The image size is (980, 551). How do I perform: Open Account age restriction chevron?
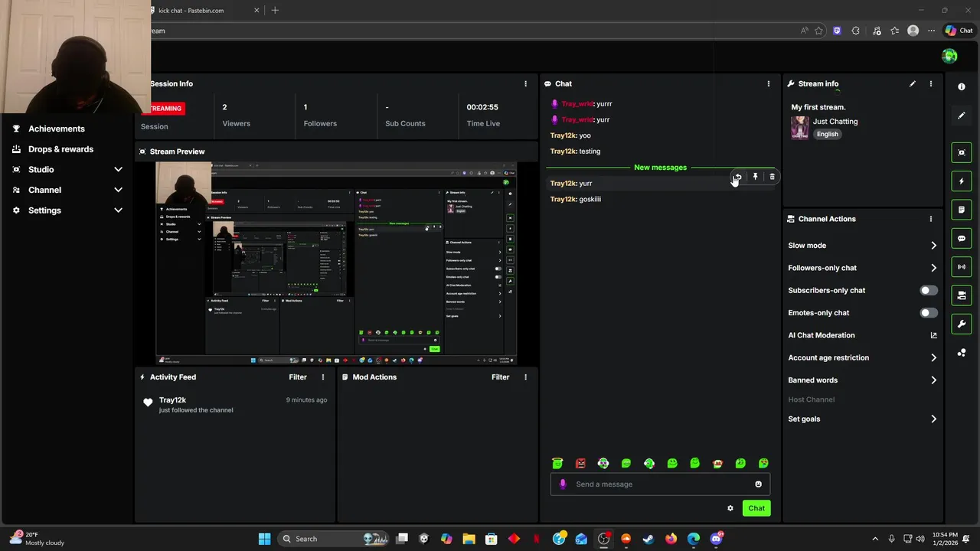click(x=933, y=357)
